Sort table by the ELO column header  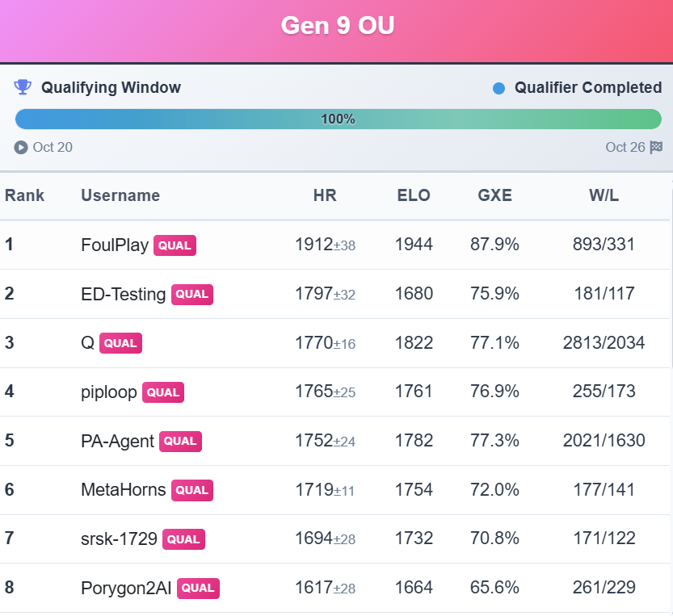point(414,195)
